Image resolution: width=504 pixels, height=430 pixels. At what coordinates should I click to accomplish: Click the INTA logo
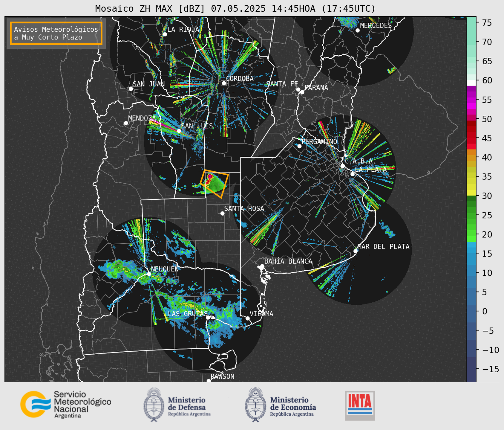tap(360, 405)
